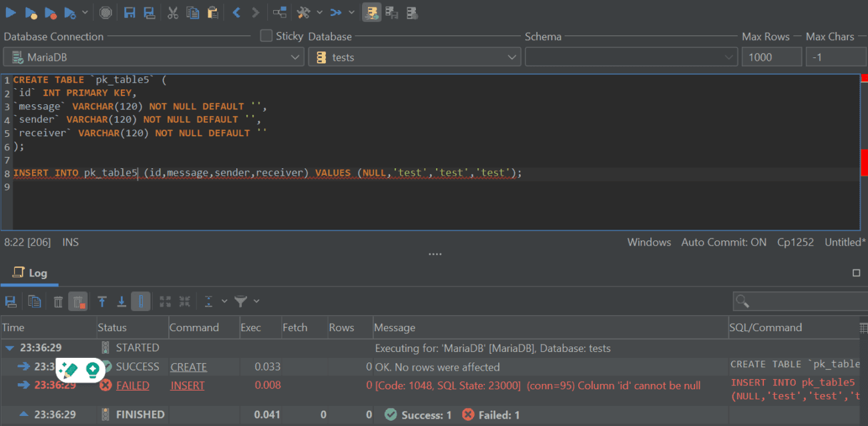868x426 pixels.
Task: Cut the selected SQL text
Action: pyautogui.click(x=173, y=12)
